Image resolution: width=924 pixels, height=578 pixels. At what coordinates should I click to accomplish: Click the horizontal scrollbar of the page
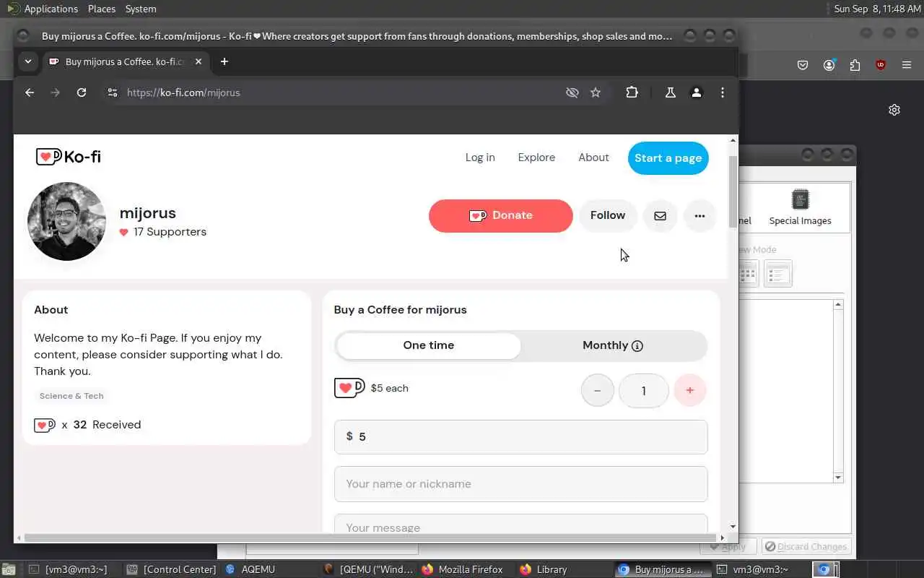point(370,538)
